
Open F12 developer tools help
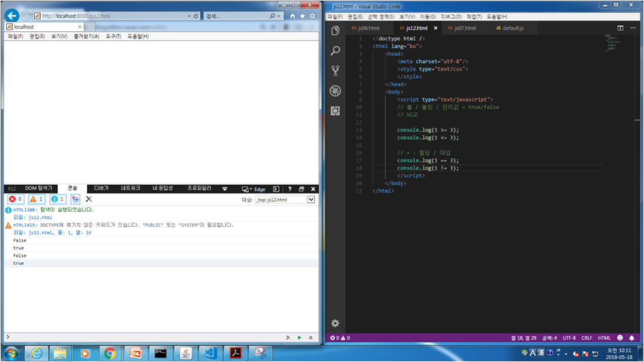[290, 189]
